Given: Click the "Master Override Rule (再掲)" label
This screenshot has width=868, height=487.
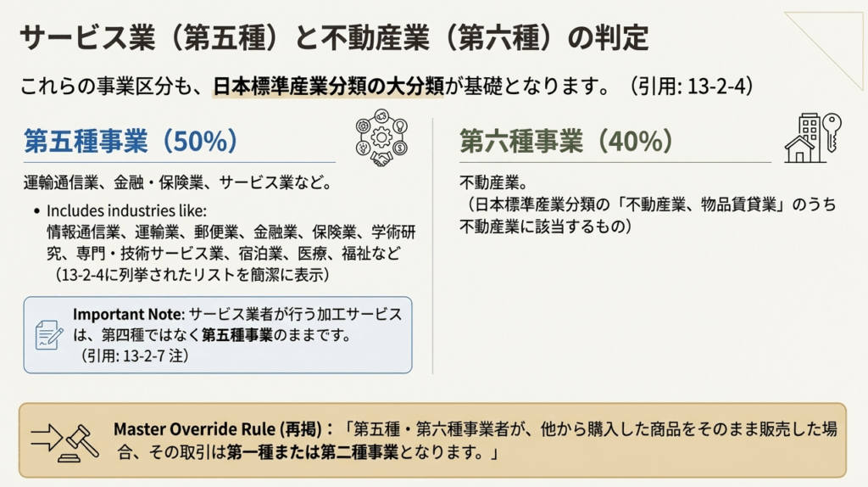Looking at the screenshot, I should pyautogui.click(x=224, y=430).
